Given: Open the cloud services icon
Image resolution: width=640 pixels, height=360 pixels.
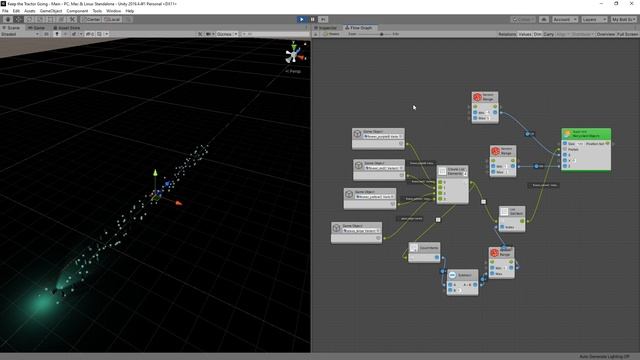Looking at the screenshot, I should pos(544,19).
